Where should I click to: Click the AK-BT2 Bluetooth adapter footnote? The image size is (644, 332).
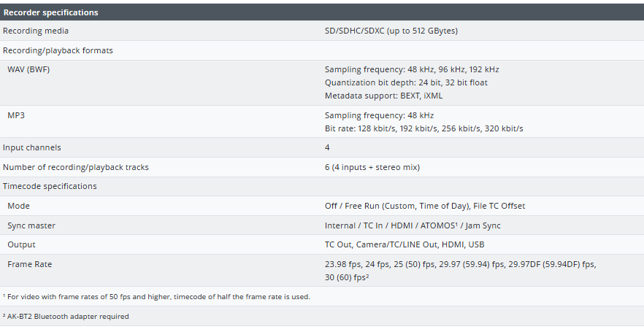66,316
